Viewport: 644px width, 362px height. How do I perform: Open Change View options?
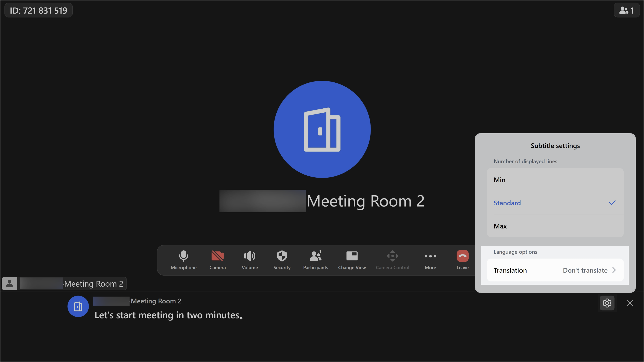(352, 260)
